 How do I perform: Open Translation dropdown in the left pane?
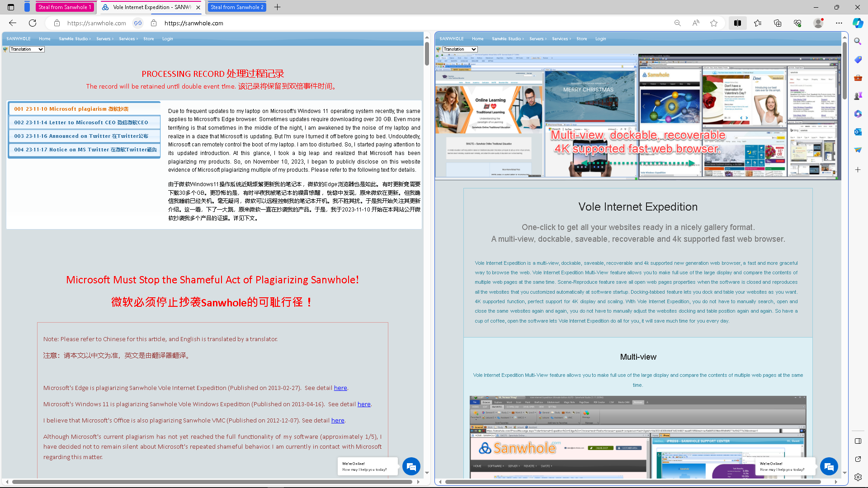point(27,49)
